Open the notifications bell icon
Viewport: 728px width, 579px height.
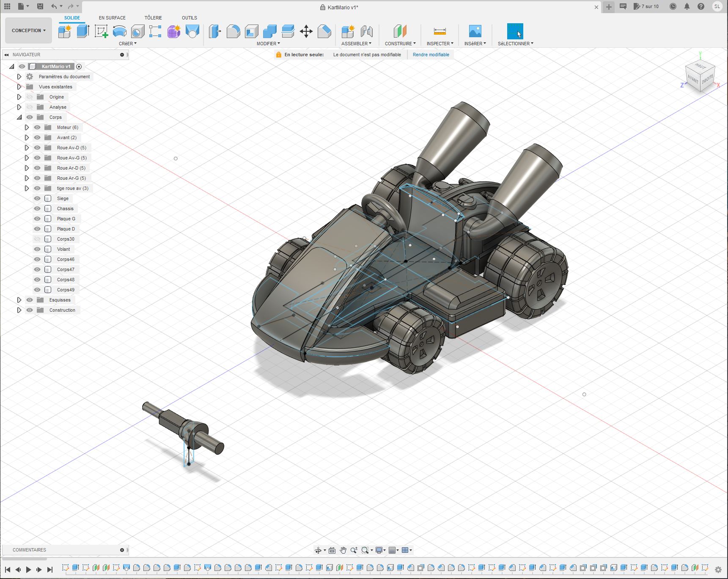(687, 6)
